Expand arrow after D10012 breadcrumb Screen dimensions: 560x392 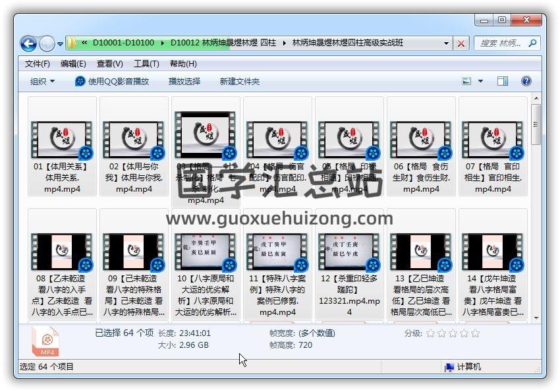click(285, 43)
